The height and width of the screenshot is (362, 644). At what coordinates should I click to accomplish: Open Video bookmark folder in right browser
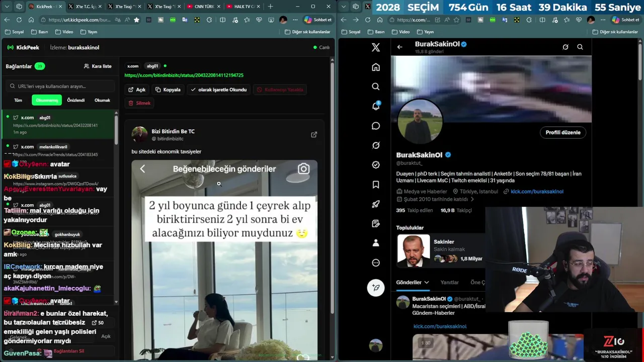(400, 32)
